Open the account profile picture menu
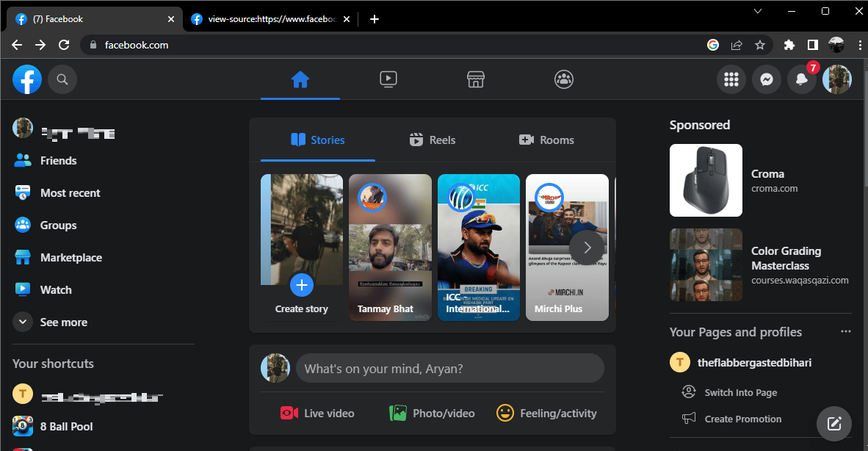868x451 pixels. tap(836, 79)
